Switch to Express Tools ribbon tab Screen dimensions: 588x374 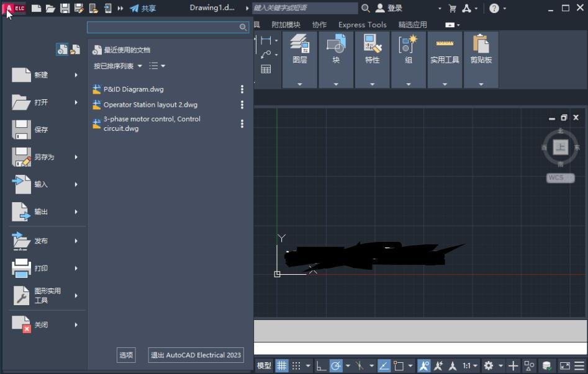[x=362, y=25]
